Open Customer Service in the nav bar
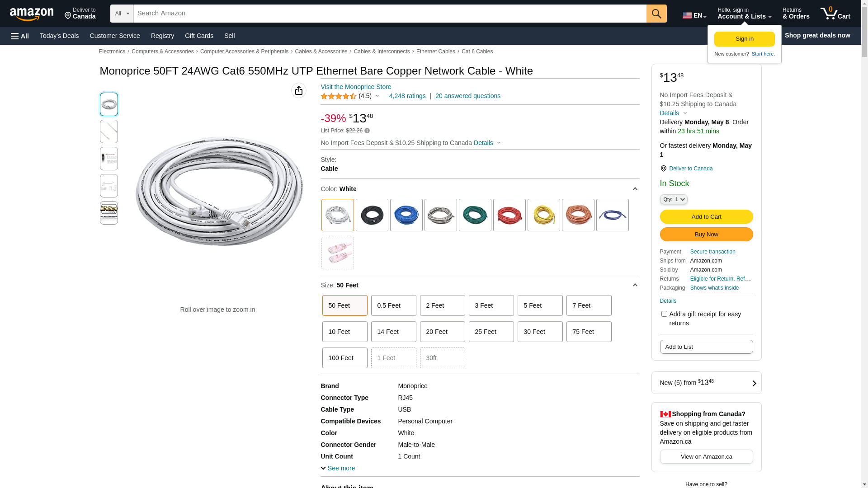Image resolution: width=868 pixels, height=488 pixels. pos(115,36)
